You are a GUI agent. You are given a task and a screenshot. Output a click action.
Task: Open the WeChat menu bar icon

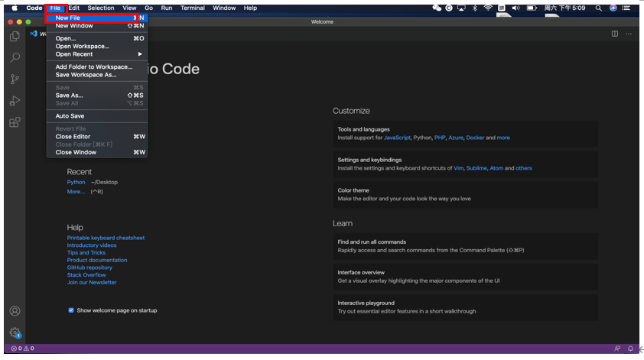pyautogui.click(x=437, y=8)
